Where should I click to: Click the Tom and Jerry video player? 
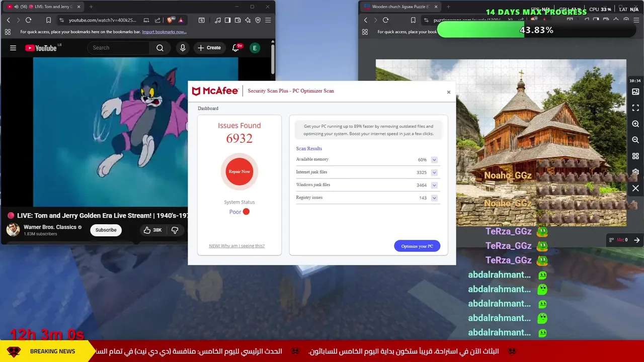click(x=110, y=132)
